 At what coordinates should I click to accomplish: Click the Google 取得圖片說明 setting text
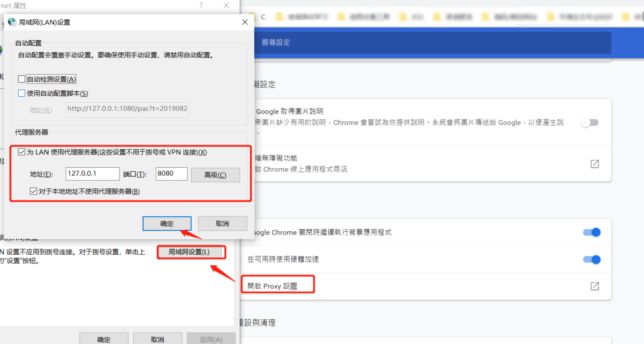(x=290, y=111)
